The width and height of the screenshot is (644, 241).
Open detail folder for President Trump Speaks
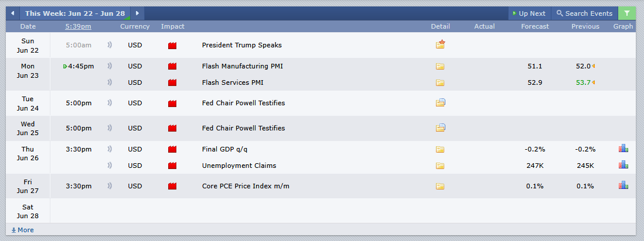pyautogui.click(x=440, y=44)
